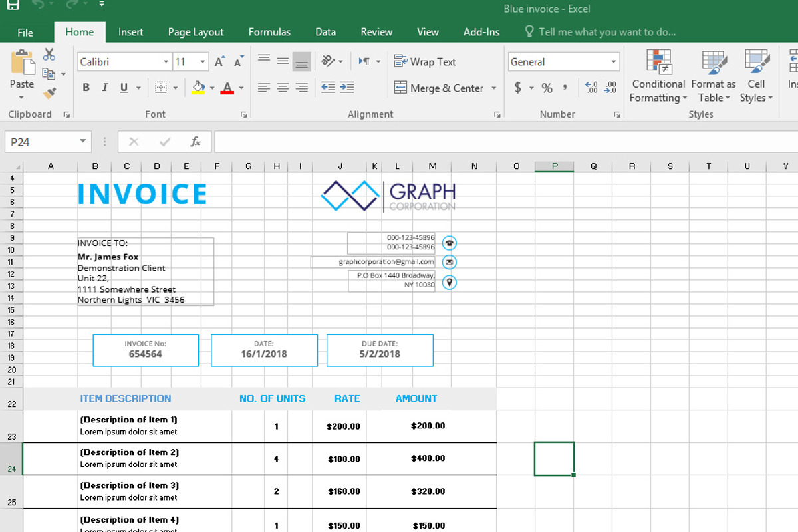Switch to the Page Layout tab
The image size is (798, 532).
(196, 32)
